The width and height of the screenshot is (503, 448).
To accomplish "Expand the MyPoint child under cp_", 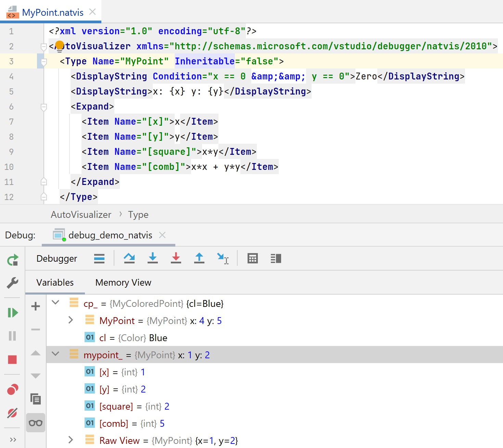I will [x=71, y=320].
